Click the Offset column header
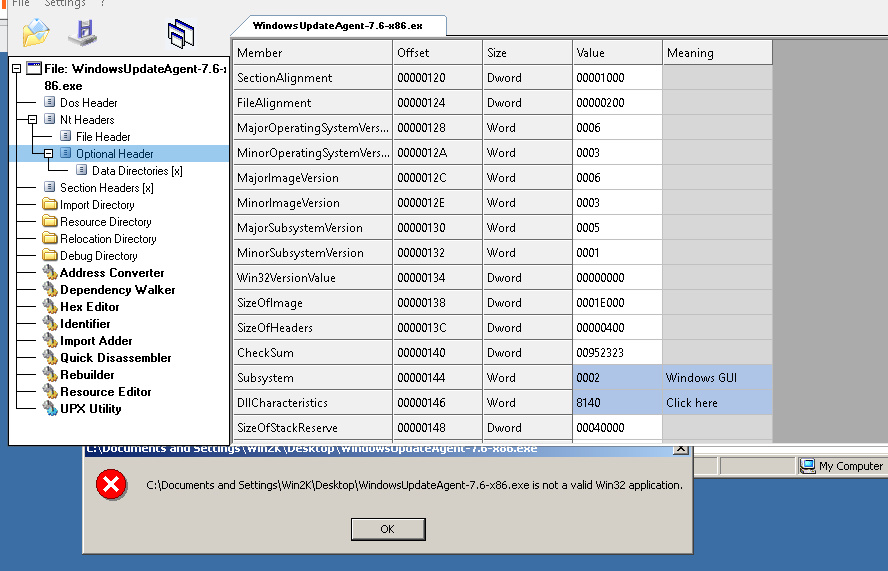This screenshot has width=888, height=571. (437, 53)
